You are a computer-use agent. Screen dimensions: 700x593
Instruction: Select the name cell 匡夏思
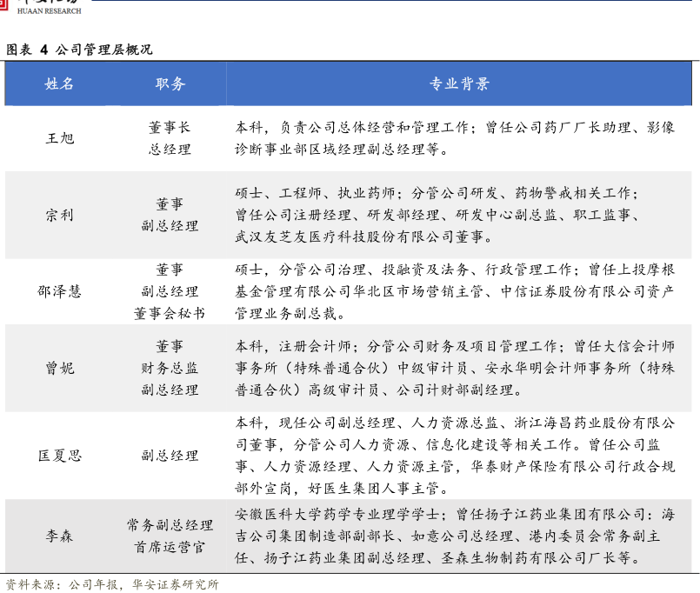(x=59, y=455)
